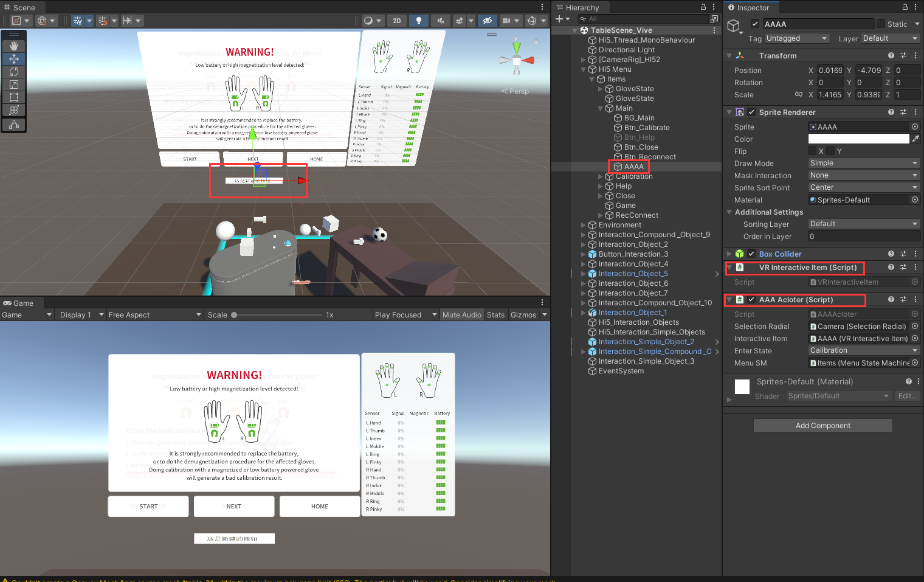Toggle scene lighting in the Scene toolbar

[419, 20]
